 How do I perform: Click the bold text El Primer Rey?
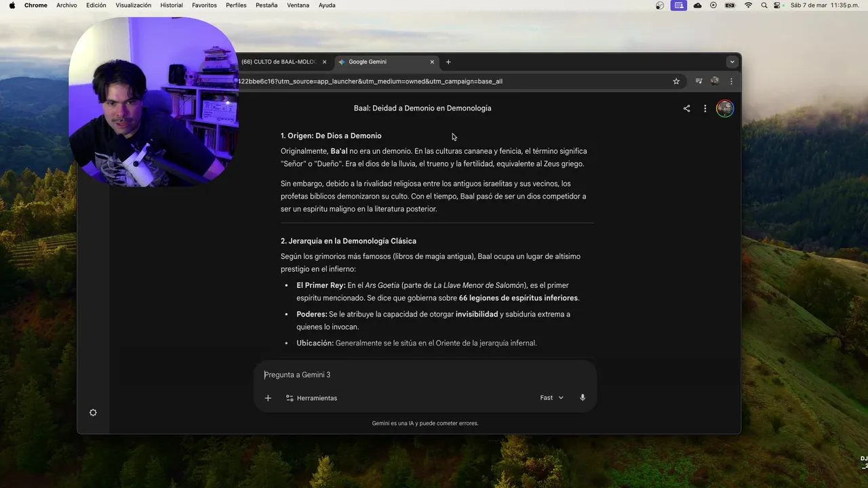[321, 285]
